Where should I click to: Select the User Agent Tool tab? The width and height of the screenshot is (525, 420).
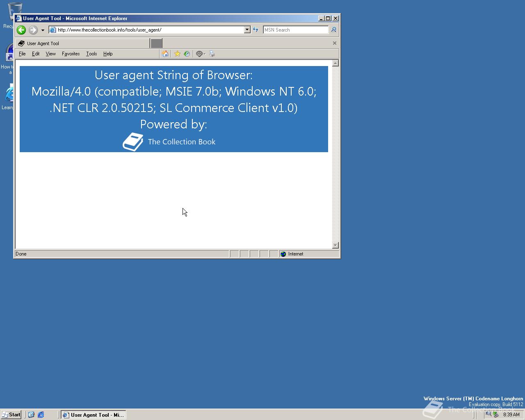point(82,43)
